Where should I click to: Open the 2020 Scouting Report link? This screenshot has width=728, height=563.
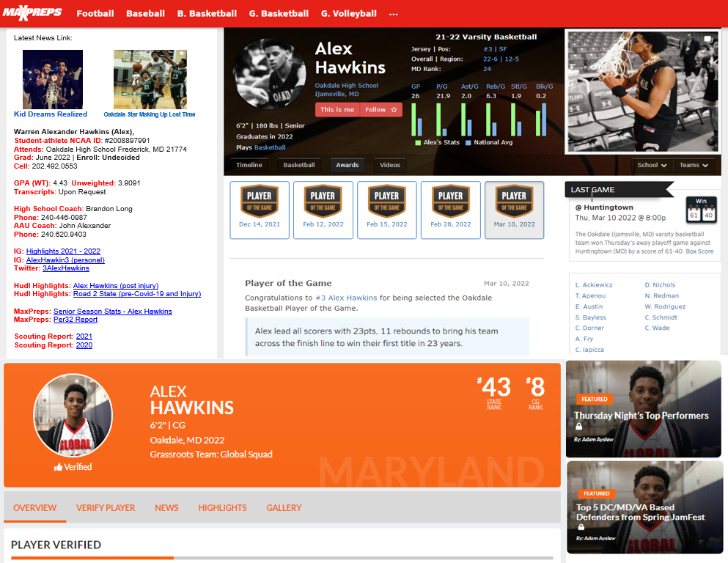(x=84, y=345)
